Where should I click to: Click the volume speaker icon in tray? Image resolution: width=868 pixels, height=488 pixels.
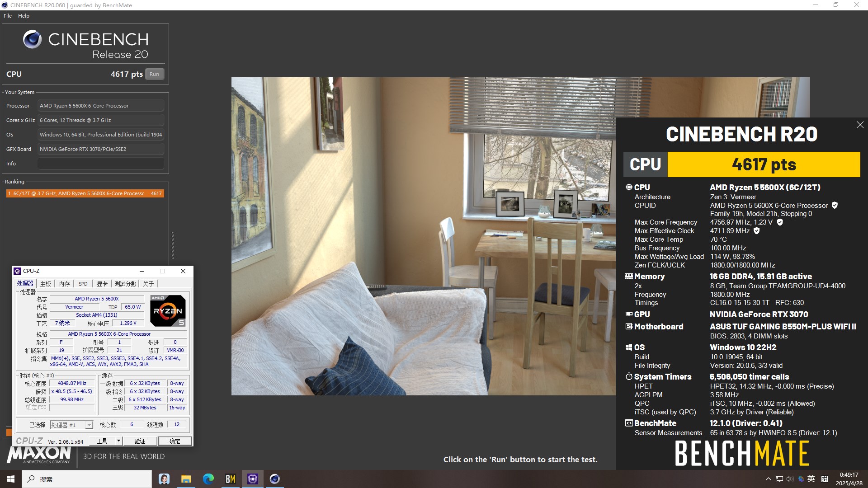tap(790, 479)
